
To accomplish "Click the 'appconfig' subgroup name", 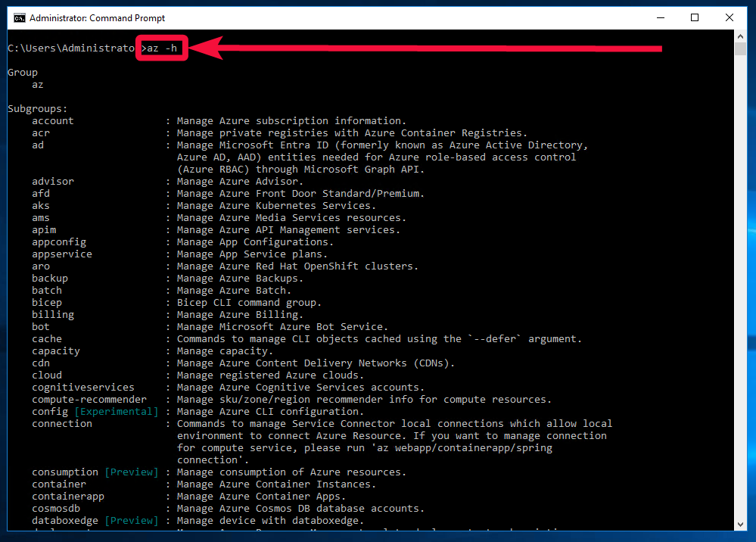I will pyautogui.click(x=59, y=242).
